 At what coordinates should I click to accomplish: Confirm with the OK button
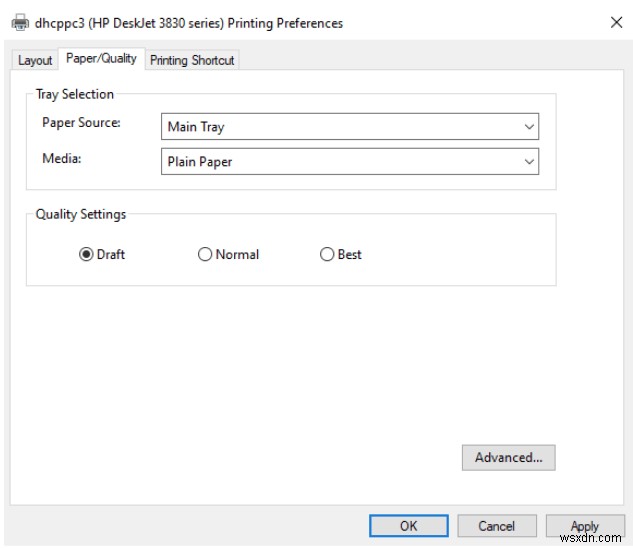coord(408,526)
